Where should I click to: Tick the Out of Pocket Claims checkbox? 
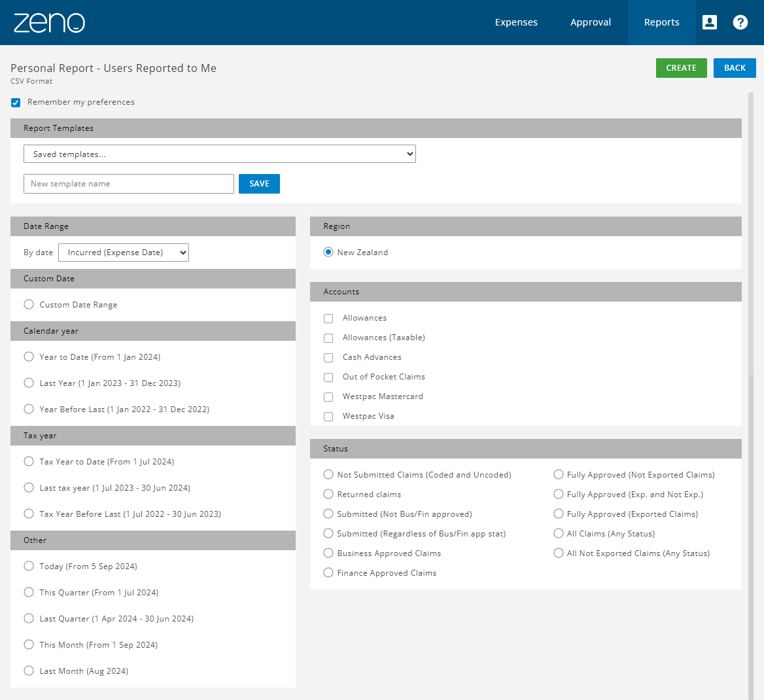pyautogui.click(x=328, y=377)
